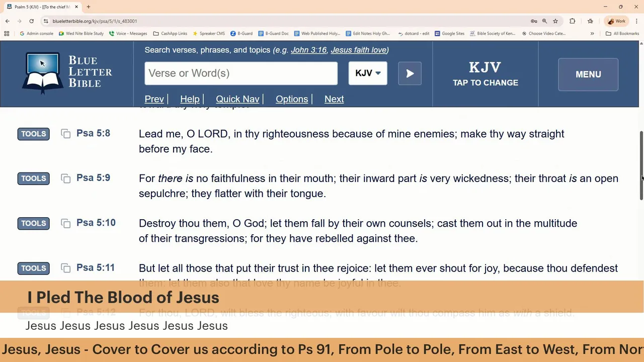View site information icon left of URL
The height and width of the screenshot is (362, 644).
tap(46, 21)
